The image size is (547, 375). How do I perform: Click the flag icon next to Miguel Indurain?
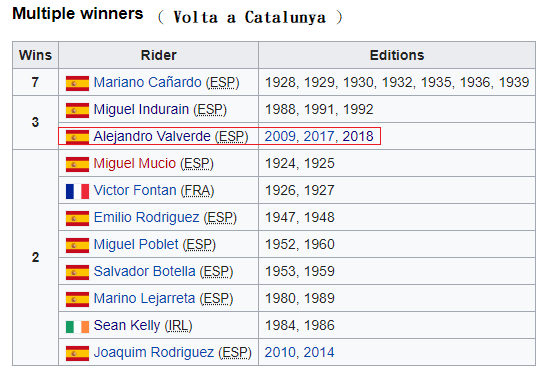coord(77,110)
